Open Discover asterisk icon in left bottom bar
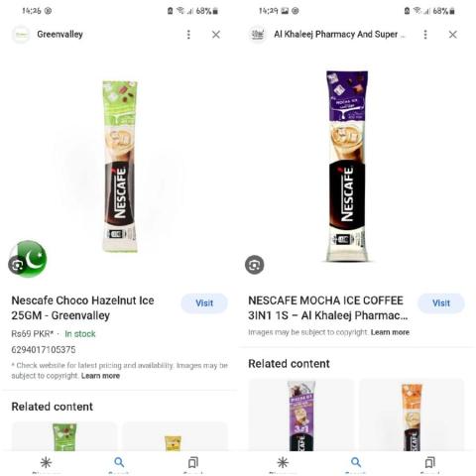This screenshot has height=476, width=476. pos(46,462)
